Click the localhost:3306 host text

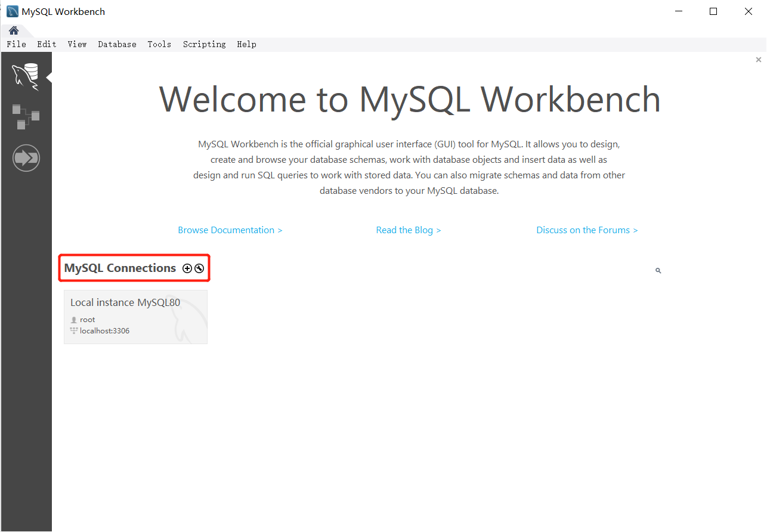point(104,330)
